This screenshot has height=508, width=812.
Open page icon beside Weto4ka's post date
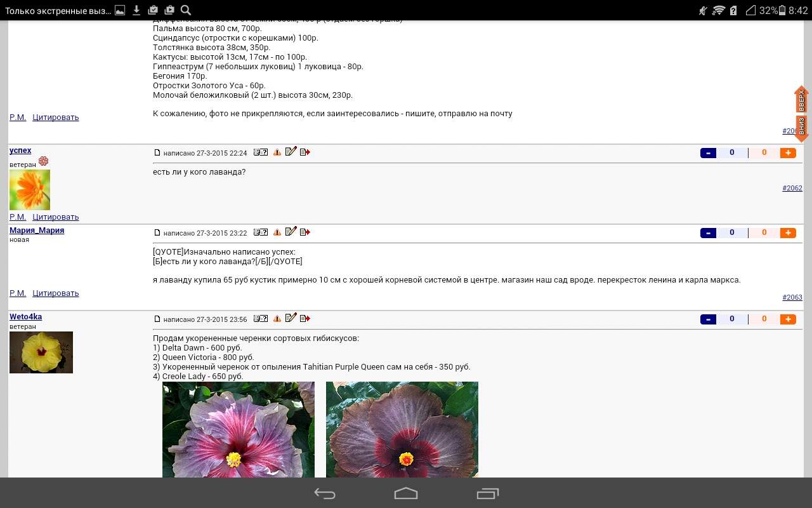[x=157, y=319]
